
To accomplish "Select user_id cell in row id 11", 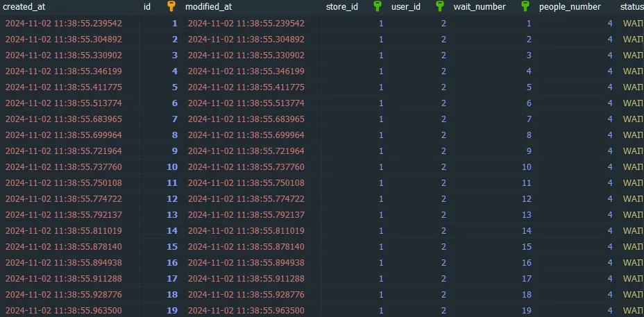I will click(x=443, y=182).
